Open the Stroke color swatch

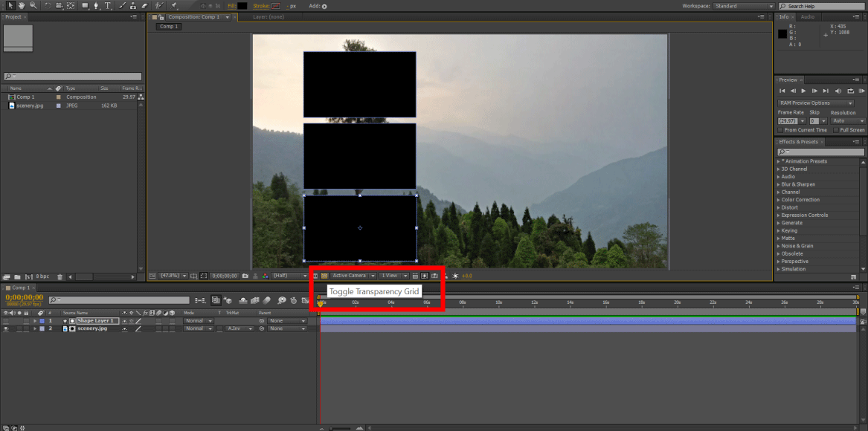tap(276, 6)
